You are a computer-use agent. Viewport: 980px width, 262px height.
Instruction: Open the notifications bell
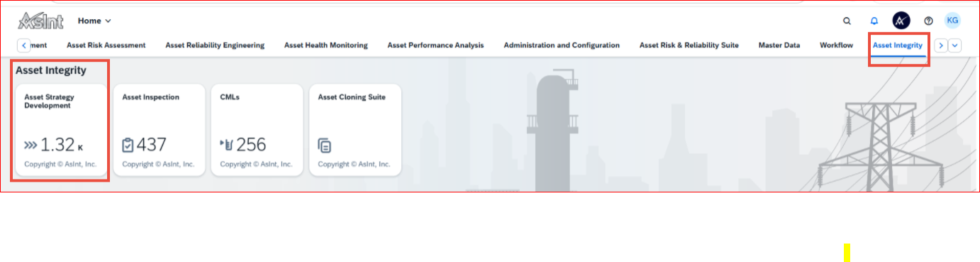coord(874,21)
